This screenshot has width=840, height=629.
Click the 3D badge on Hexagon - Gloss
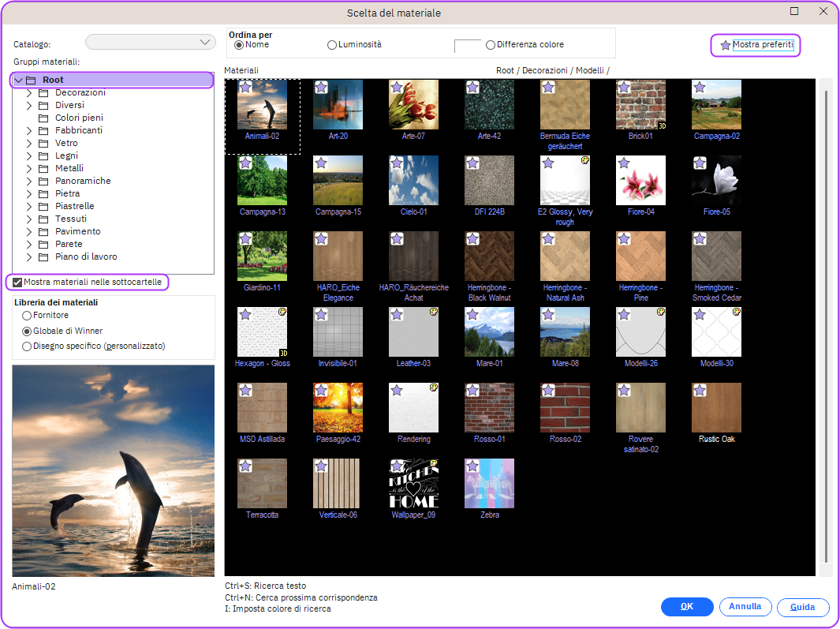coord(282,352)
